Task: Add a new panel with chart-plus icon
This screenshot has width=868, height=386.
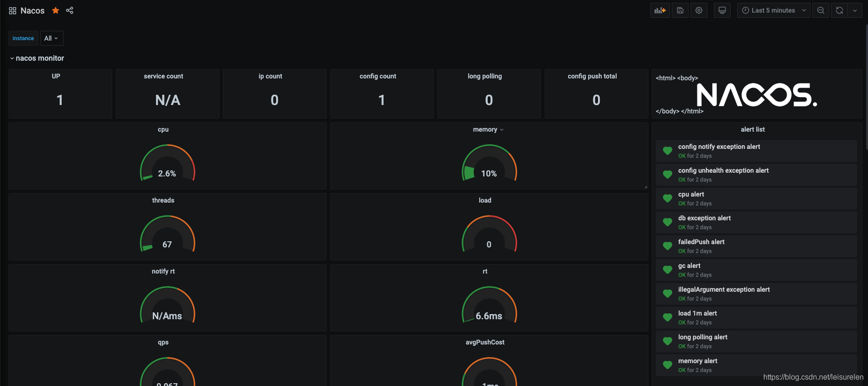Action: click(x=660, y=10)
